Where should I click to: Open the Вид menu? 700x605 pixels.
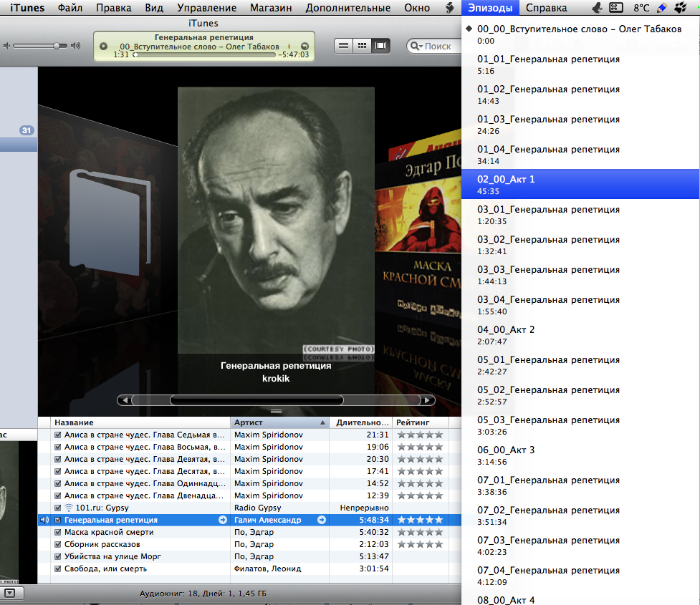[x=154, y=8]
